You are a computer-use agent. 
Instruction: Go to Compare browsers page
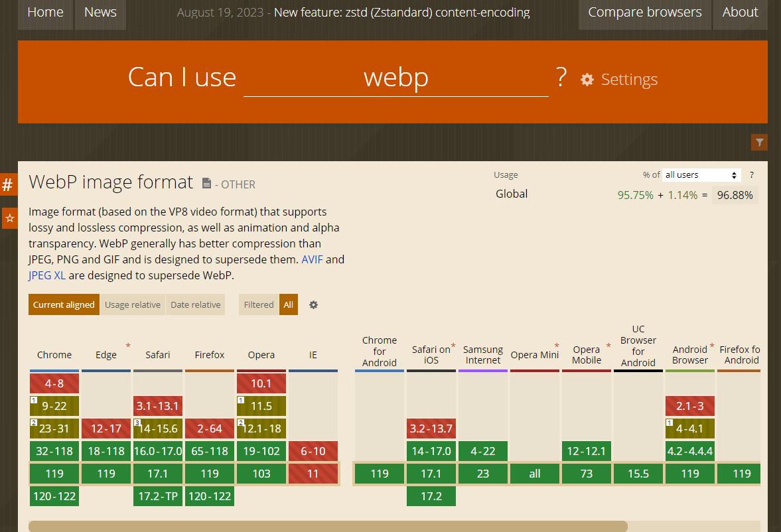pos(644,13)
